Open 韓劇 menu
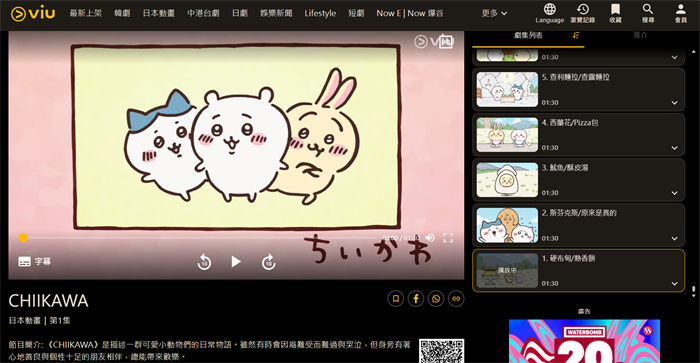Viewport: 700px width, 363px height. [x=122, y=13]
